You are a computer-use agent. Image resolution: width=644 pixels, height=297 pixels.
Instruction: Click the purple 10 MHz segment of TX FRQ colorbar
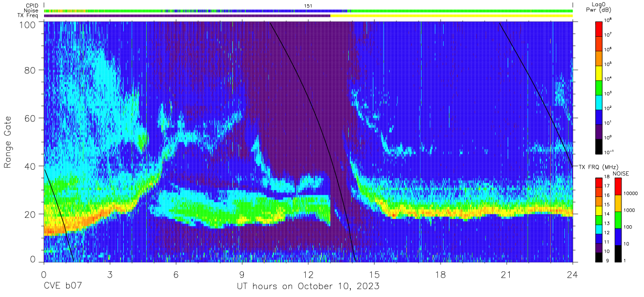599,248
